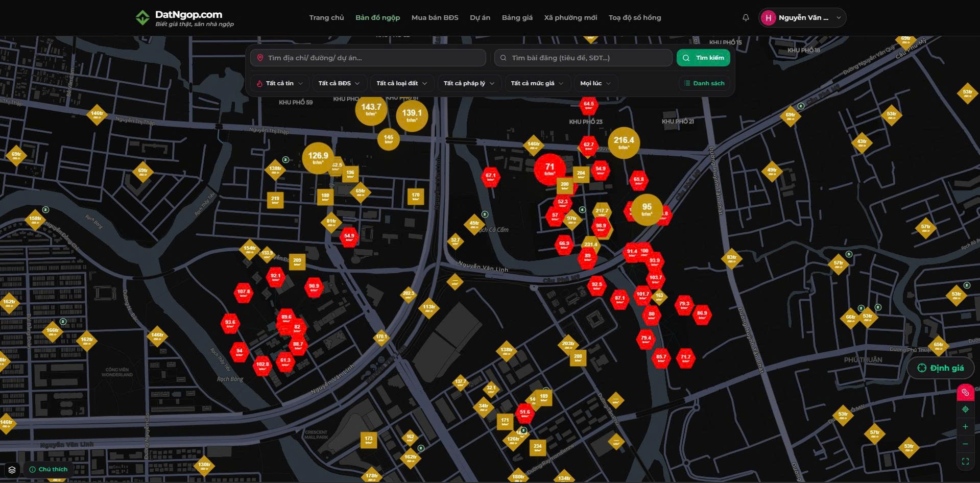Open the Mua bán BĐS page
The width and height of the screenshot is (980, 483).
pos(435,18)
